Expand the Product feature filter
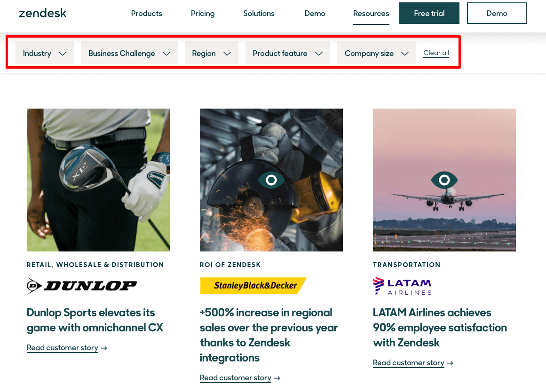The width and height of the screenshot is (546, 392). [x=288, y=53]
